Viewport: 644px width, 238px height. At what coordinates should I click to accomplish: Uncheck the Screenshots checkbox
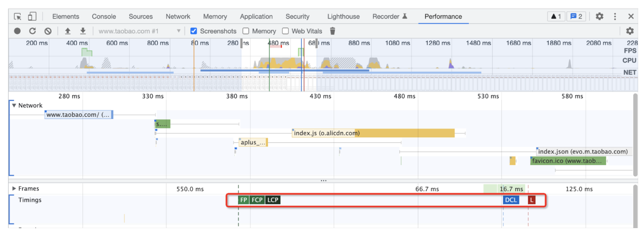[x=194, y=31]
